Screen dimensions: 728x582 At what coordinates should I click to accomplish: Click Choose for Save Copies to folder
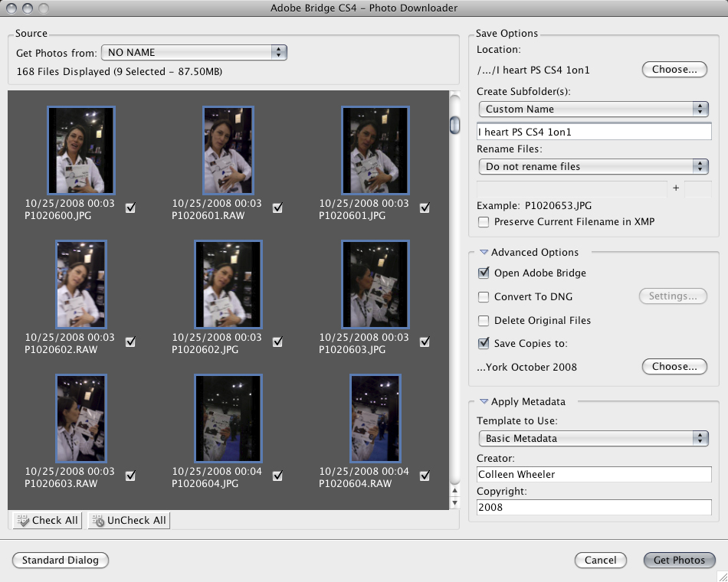(674, 367)
